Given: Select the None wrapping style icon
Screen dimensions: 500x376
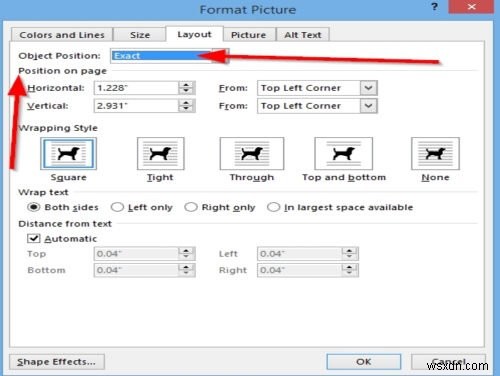Looking at the screenshot, I should tap(435, 154).
